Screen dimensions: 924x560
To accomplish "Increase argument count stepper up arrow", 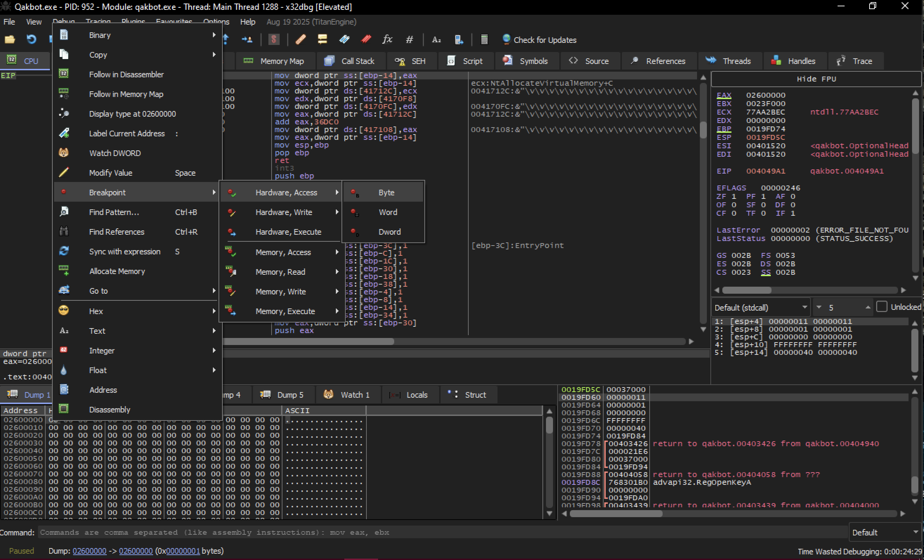I will click(x=868, y=307).
